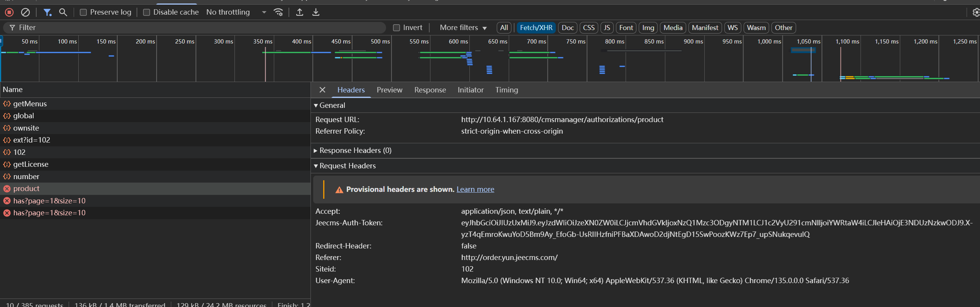Toggle the filter funnel icon
Screen dimensions: 980x307
point(47,12)
